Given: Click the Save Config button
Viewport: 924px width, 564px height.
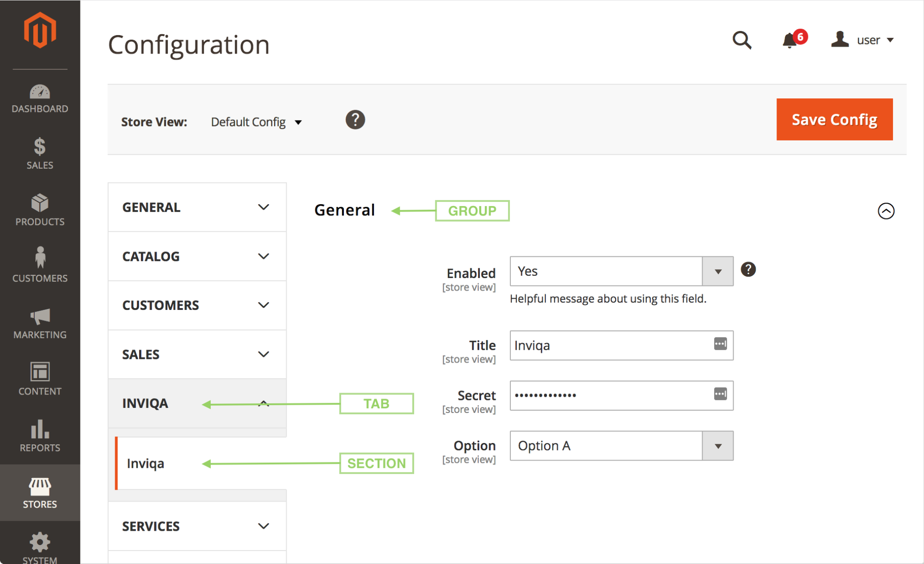Looking at the screenshot, I should (834, 119).
